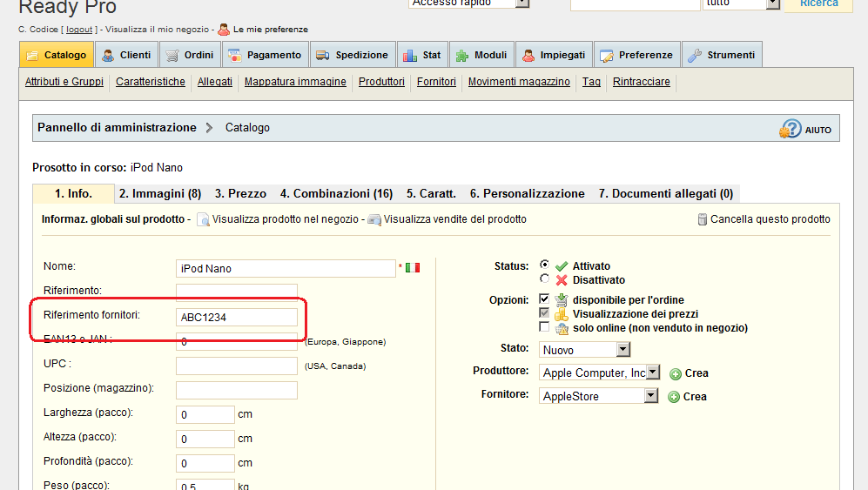Open the Catalogo tab

coord(57,55)
